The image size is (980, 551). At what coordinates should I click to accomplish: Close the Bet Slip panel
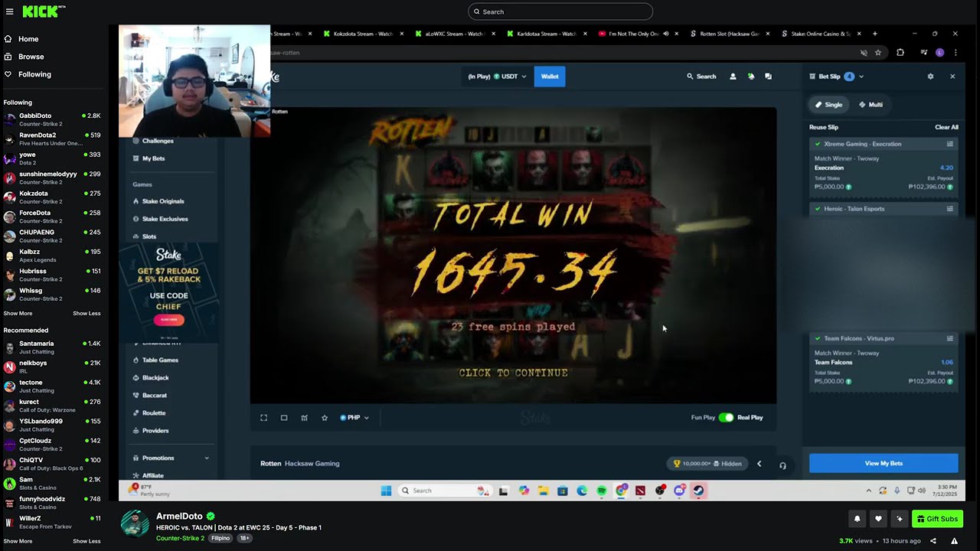click(952, 77)
